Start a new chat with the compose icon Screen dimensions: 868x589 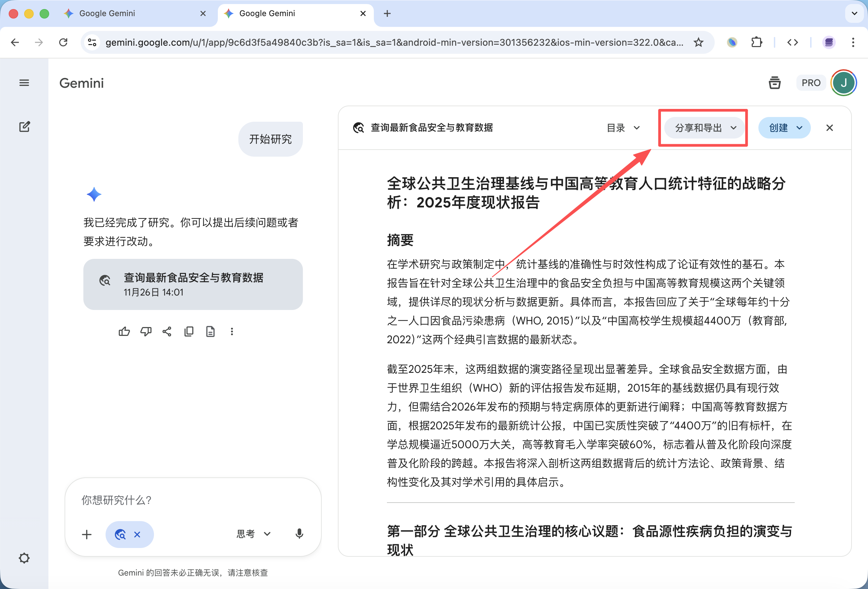coord(24,127)
